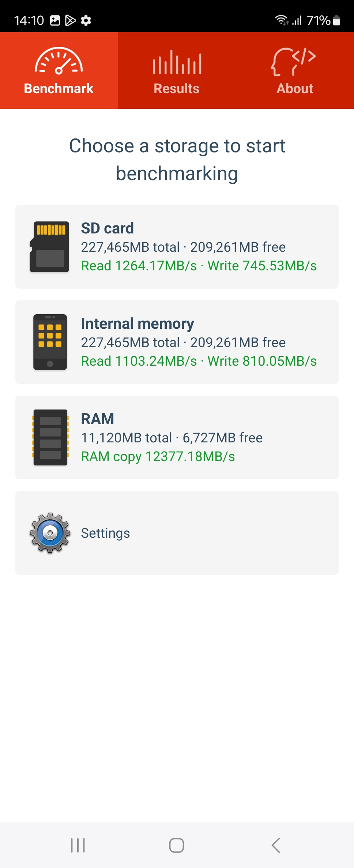The width and height of the screenshot is (354, 868).
Task: Open the Settings entry label
Action: pyautogui.click(x=105, y=533)
